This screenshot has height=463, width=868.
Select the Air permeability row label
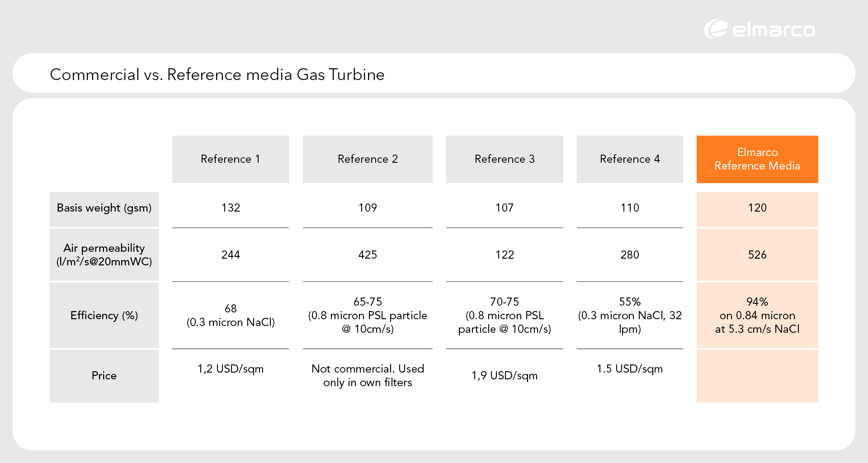(x=104, y=255)
